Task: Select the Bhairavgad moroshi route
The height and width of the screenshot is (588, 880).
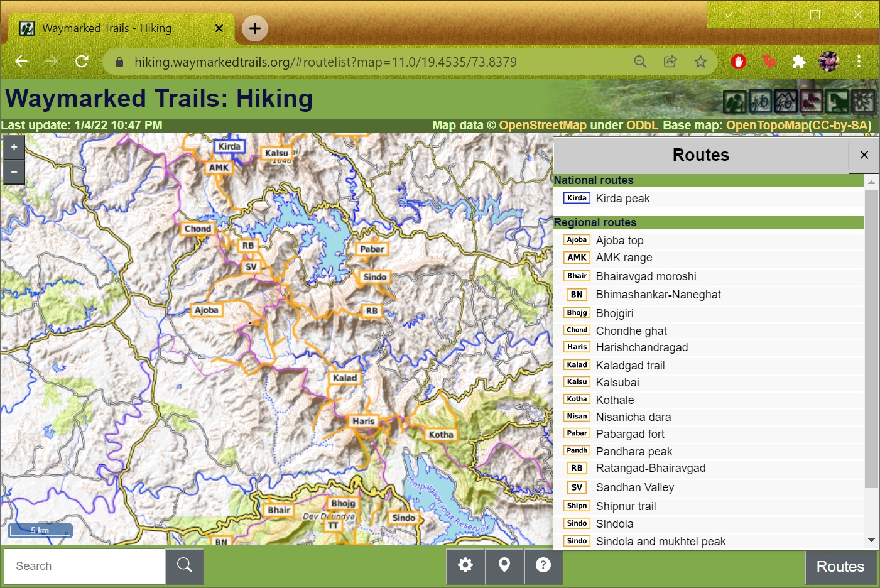Action: pyautogui.click(x=709, y=276)
